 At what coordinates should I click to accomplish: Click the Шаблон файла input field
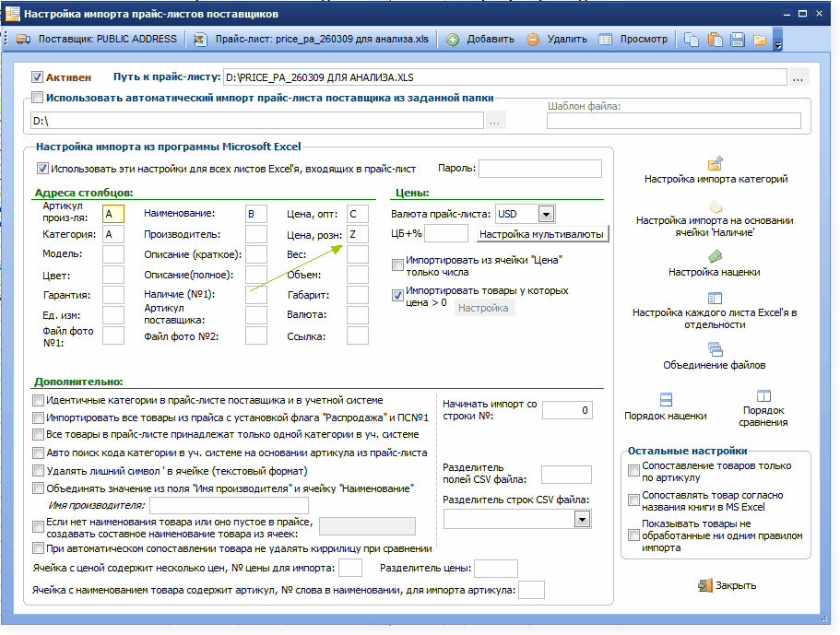tap(673, 121)
